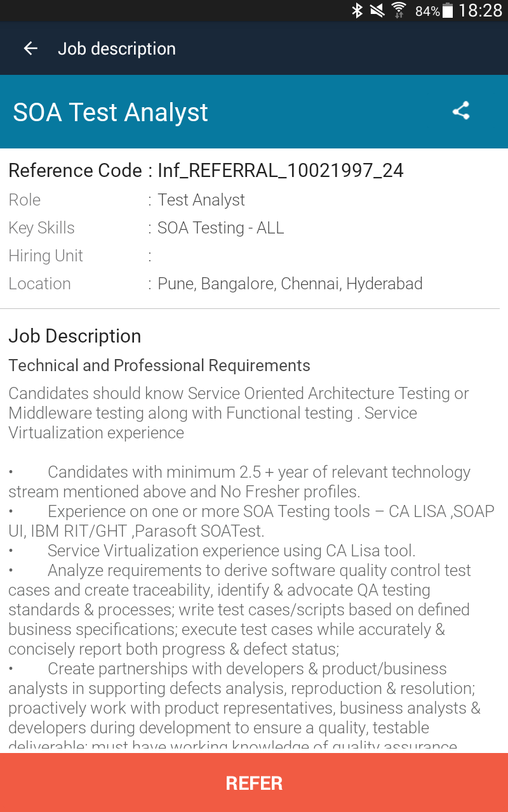Tap the SOA Testing - ALL key skills
This screenshot has height=812, width=508.
coord(221,228)
